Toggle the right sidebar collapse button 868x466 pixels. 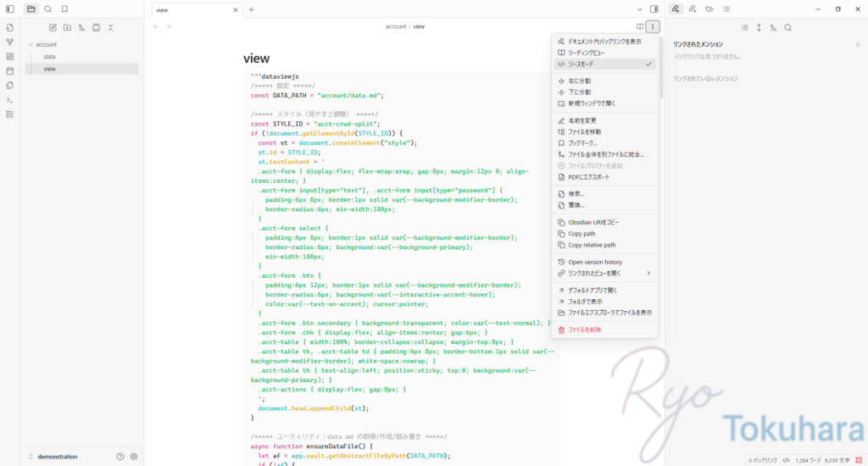point(654,9)
